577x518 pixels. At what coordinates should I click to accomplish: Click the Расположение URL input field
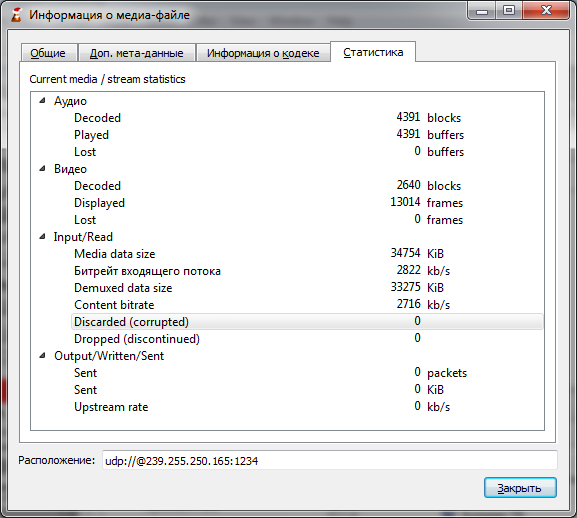pos(329,460)
